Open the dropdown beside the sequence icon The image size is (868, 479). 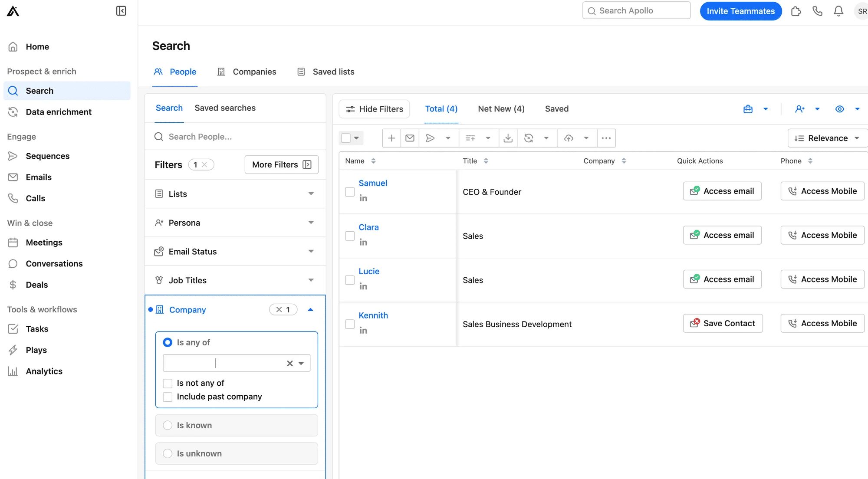click(448, 138)
